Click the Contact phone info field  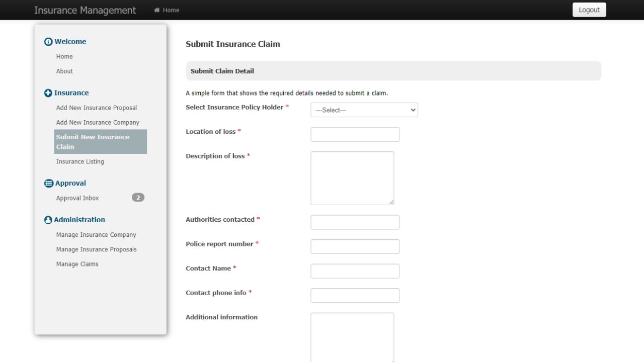tap(355, 296)
